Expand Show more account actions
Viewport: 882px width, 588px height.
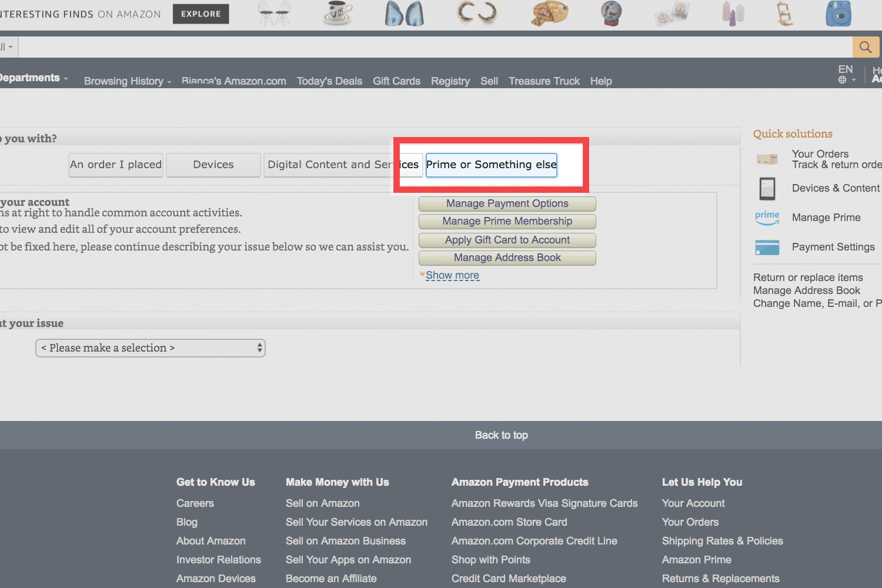(452, 275)
